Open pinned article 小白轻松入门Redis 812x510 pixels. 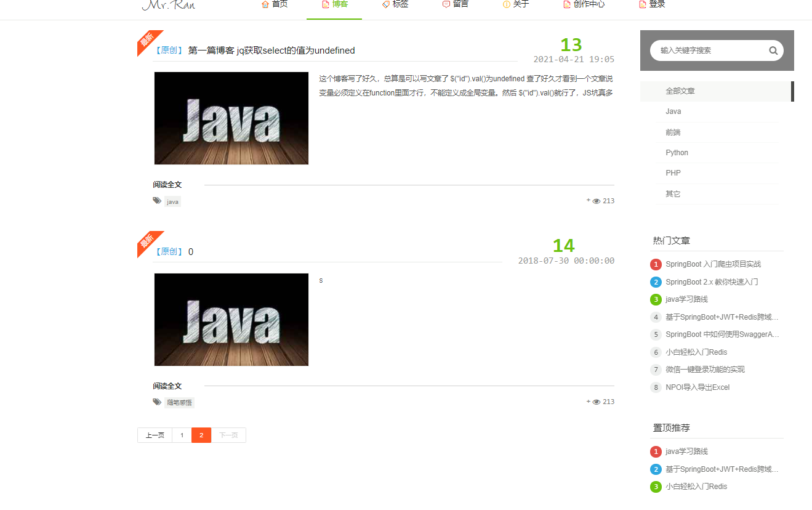click(696, 487)
